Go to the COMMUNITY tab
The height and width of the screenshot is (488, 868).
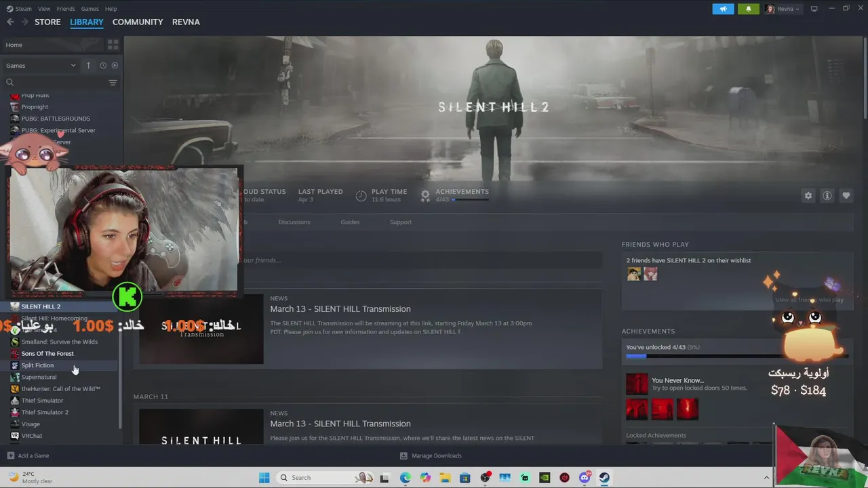point(138,22)
